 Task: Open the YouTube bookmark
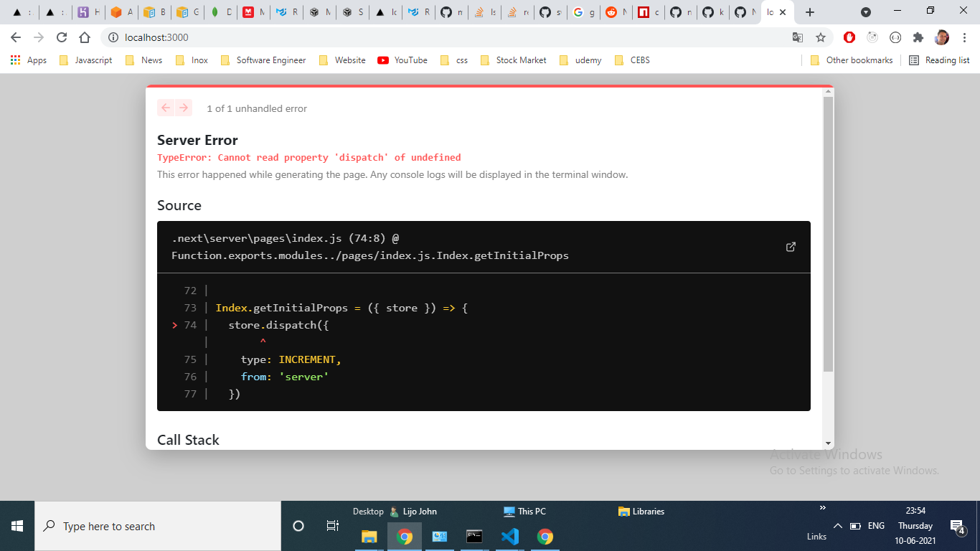[x=402, y=60]
